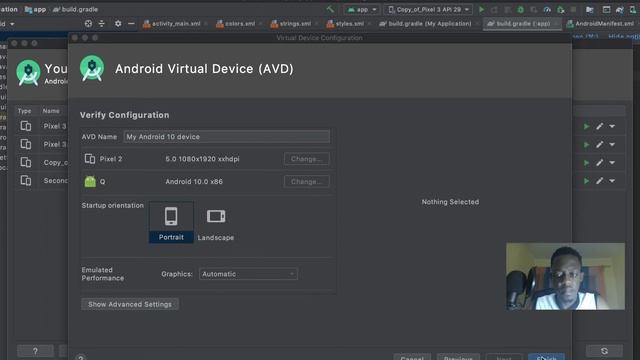
Task: Click the Pixel 2 device icon
Action: (x=90, y=159)
